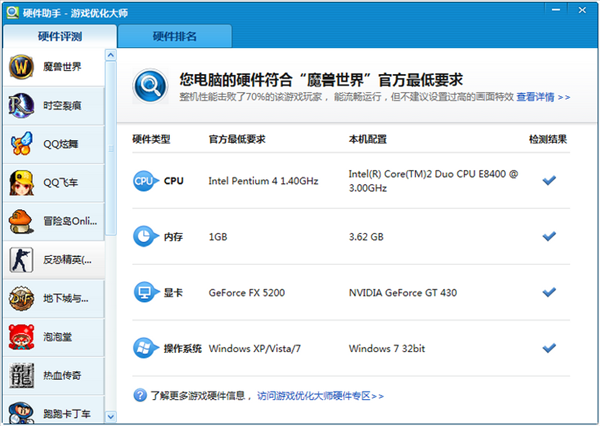Select 热血传奇 label in game list
The width and height of the screenshot is (600, 426).
(x=62, y=375)
